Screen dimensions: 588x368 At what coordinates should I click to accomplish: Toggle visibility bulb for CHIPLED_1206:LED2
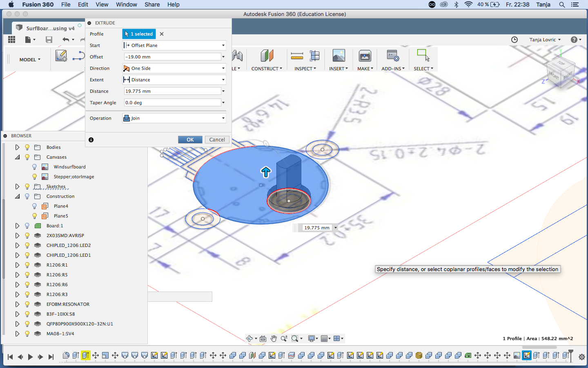[x=27, y=245]
